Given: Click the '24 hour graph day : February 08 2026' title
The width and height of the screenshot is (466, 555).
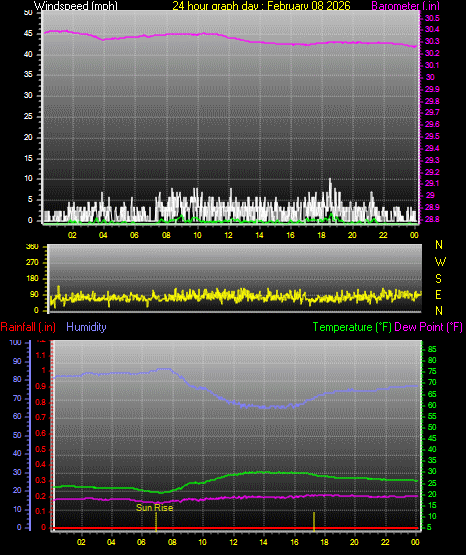Looking at the screenshot, I should point(261,6).
